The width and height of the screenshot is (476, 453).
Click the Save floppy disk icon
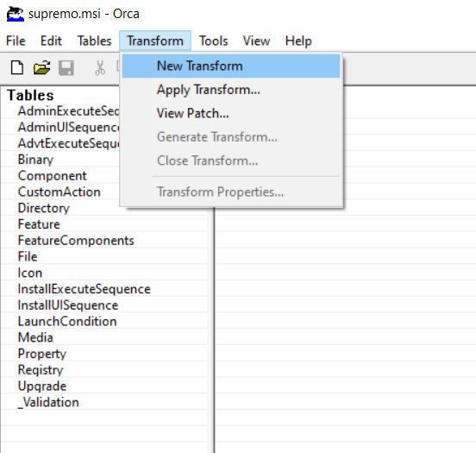click(x=66, y=67)
